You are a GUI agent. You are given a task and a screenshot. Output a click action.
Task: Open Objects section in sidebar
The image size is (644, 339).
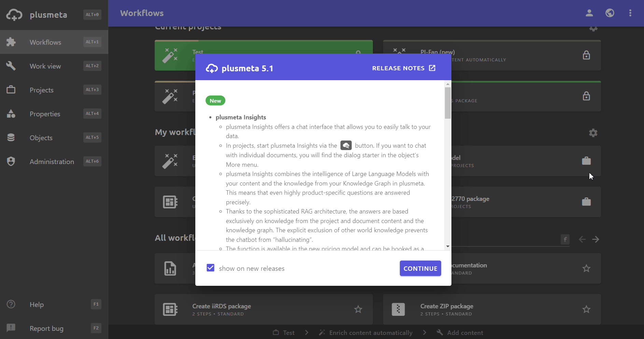[x=54, y=137]
